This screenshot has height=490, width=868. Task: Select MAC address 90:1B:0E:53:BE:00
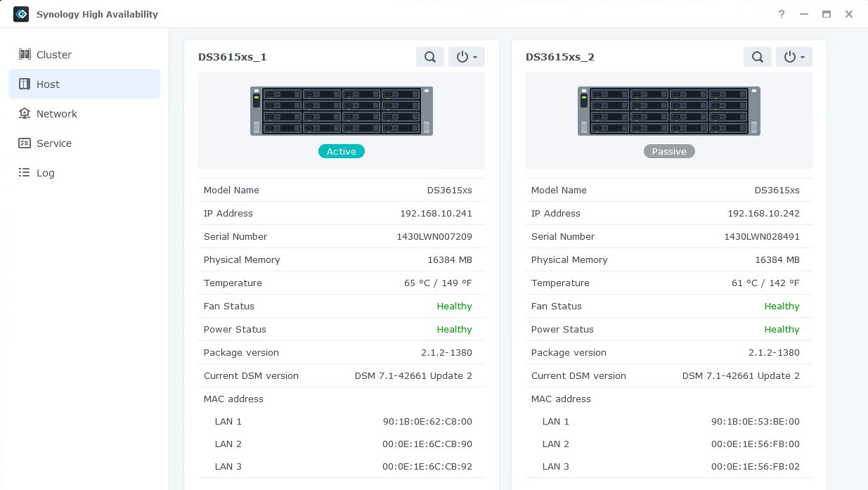coord(756,421)
